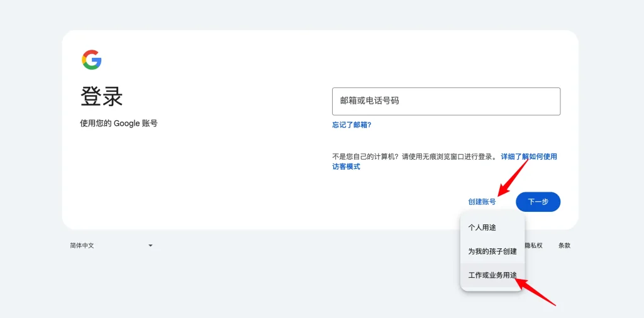
Task: Expand the 简体中文 language dropdown
Action: tap(111, 245)
